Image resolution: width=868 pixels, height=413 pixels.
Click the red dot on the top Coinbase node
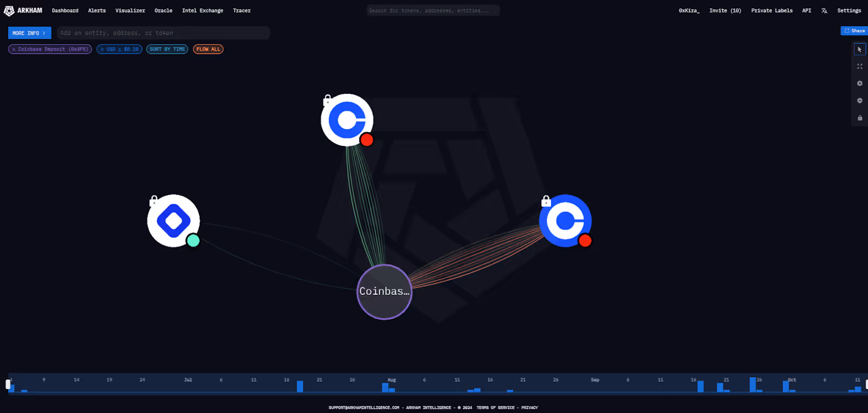coord(367,140)
